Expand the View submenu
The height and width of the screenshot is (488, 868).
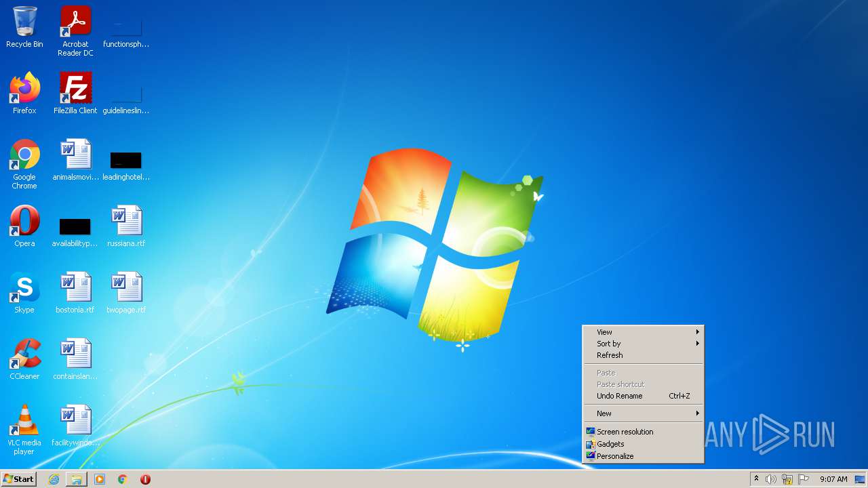[x=643, y=332]
